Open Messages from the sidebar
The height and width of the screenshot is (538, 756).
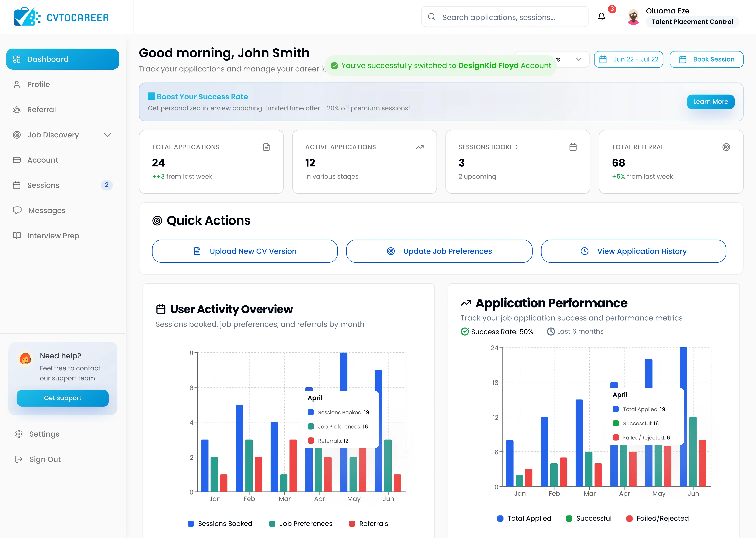62,210
